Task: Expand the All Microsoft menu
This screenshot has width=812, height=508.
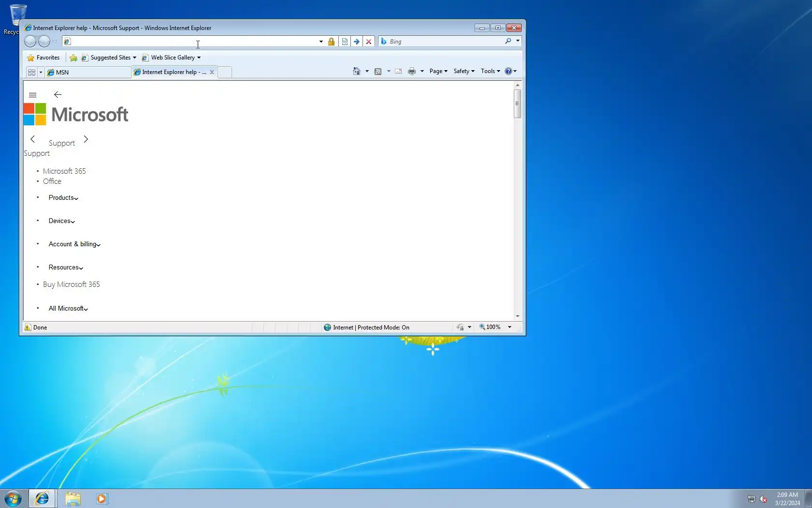Action: coord(68,309)
